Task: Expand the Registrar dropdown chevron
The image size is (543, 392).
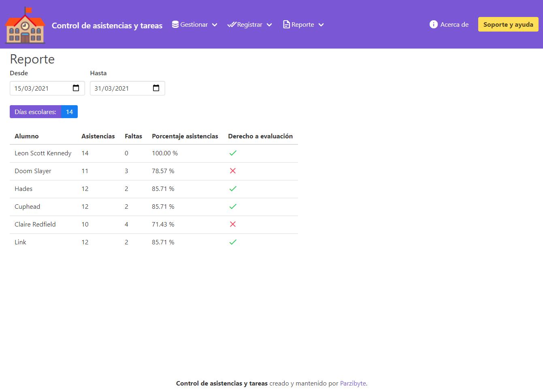Action: 269,25
